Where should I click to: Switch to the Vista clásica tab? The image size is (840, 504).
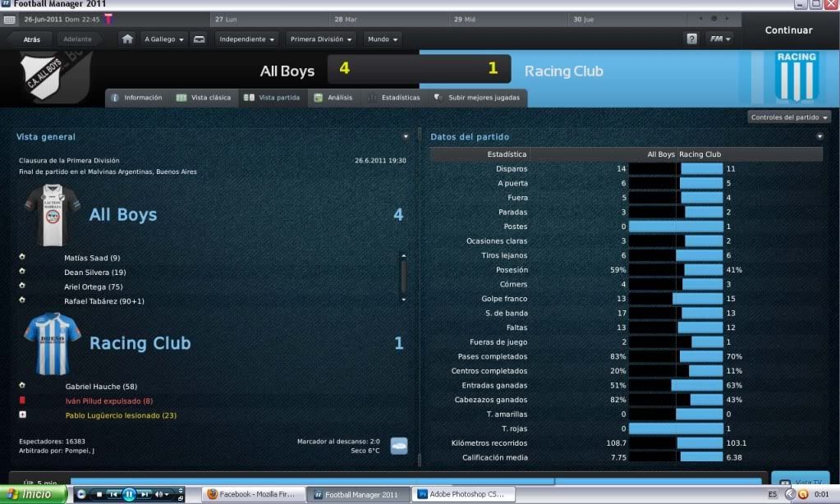[204, 98]
